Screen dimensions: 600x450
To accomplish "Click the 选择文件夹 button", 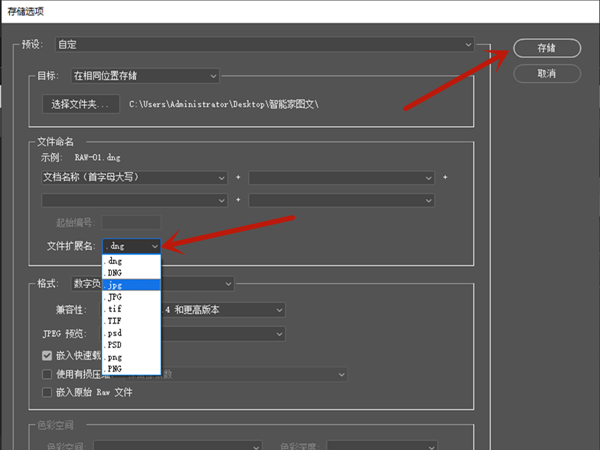I will point(81,104).
